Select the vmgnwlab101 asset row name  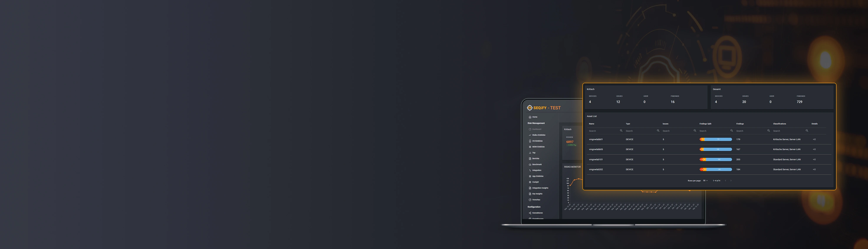pos(596,159)
